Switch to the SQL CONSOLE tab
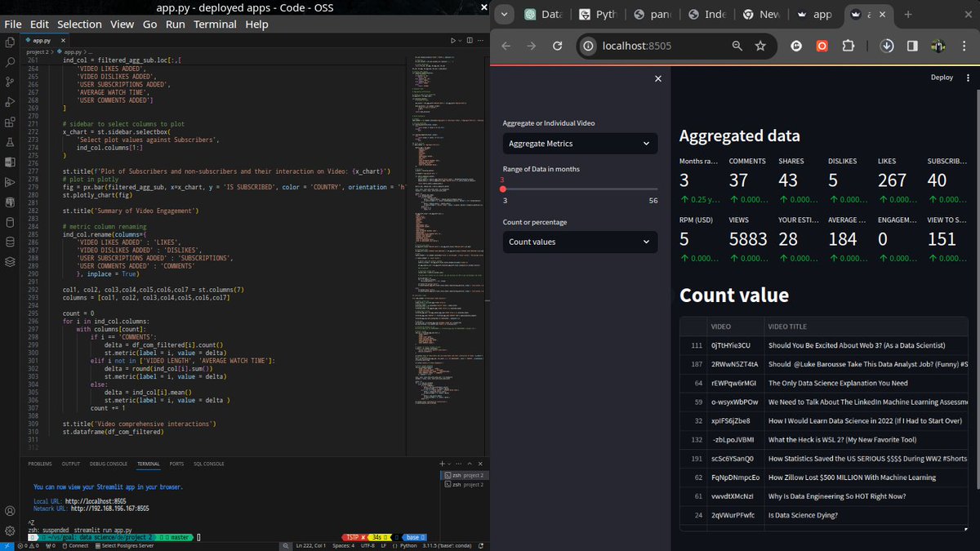980x551 pixels. [208, 464]
